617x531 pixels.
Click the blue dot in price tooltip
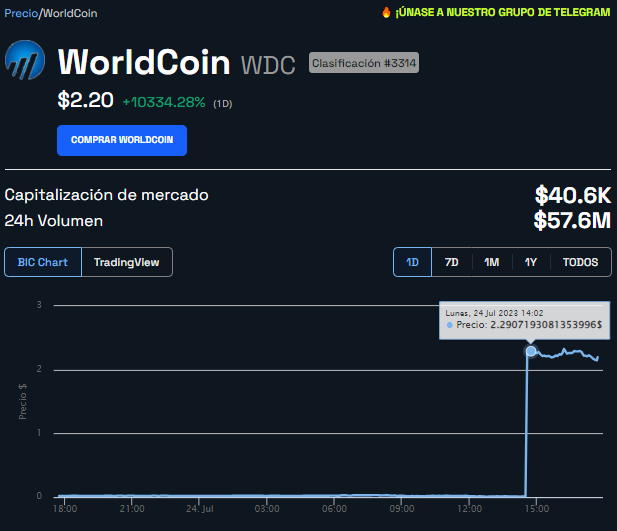click(450, 325)
